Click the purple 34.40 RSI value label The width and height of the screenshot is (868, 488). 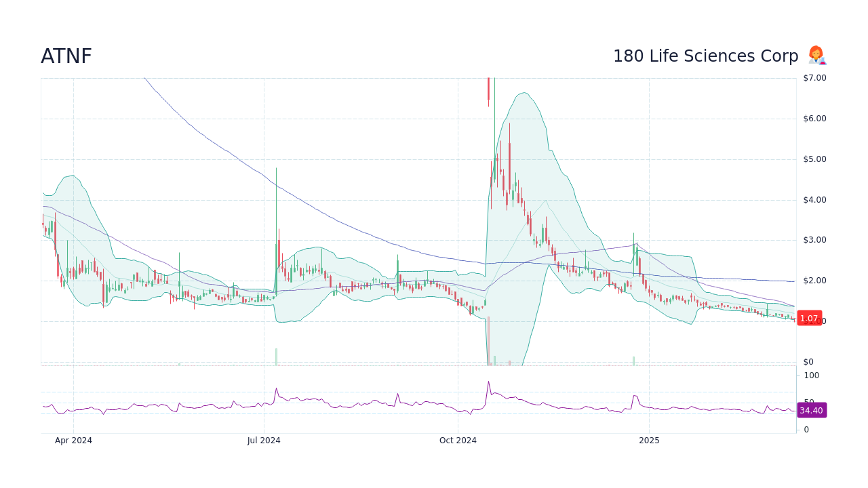coord(811,410)
